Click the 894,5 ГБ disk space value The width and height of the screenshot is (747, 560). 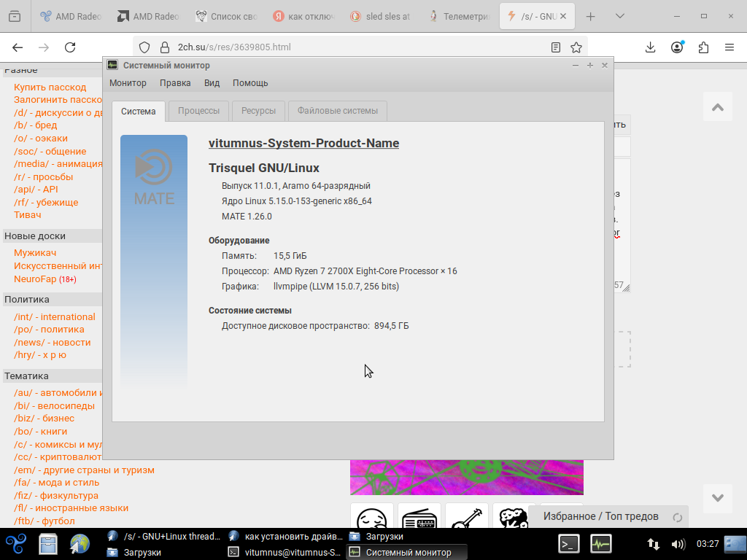tap(392, 326)
